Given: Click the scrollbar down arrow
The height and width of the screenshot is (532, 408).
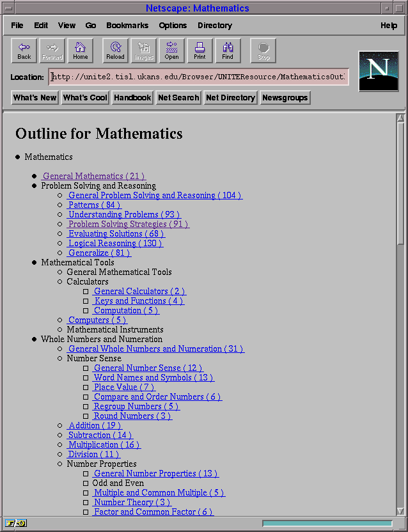Looking at the screenshot, I should (400, 511).
